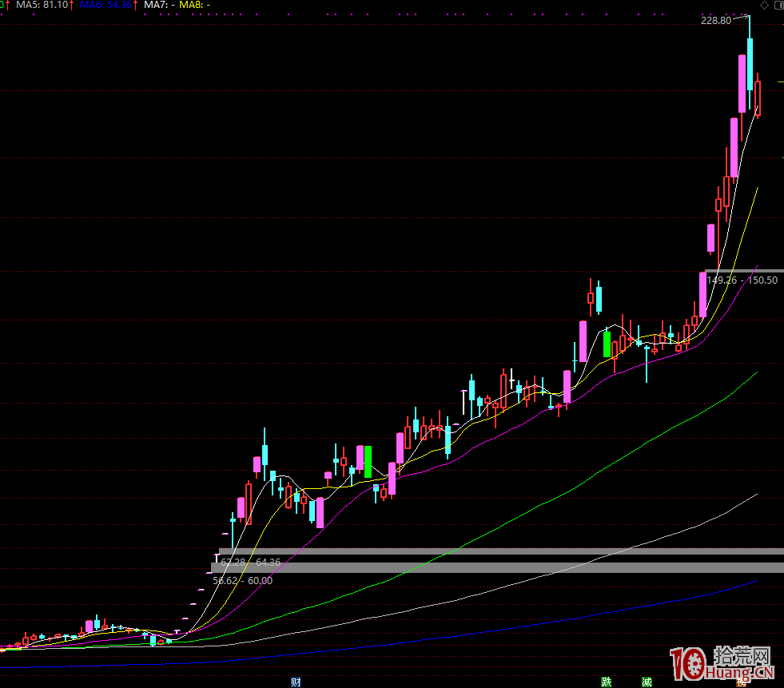The image size is (784, 688).
Task: Click the last red candlestick on right
Action: point(758,97)
